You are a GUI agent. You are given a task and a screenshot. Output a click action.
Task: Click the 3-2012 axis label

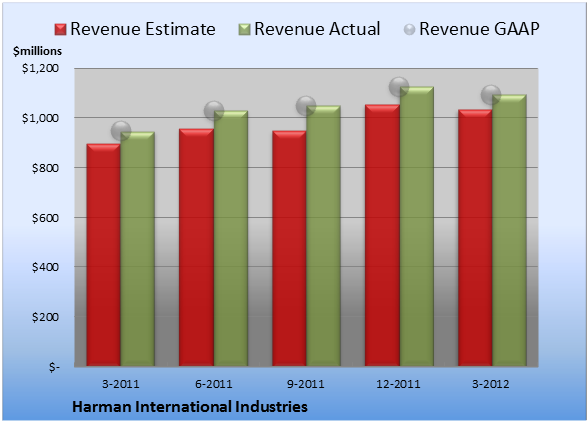point(491,384)
